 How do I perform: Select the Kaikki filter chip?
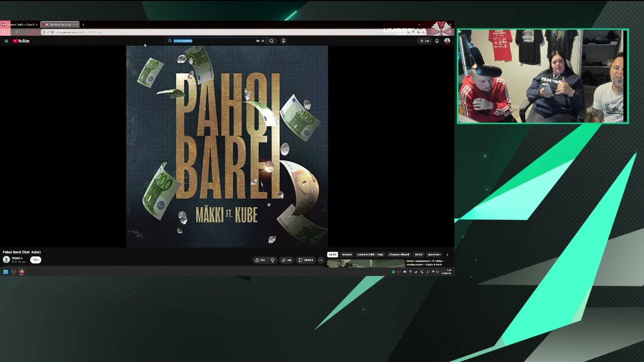point(333,254)
